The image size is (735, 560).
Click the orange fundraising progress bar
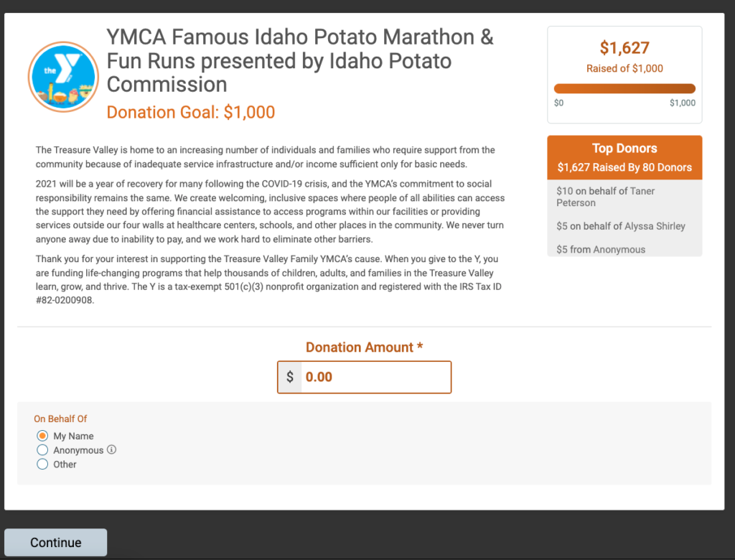624,88
